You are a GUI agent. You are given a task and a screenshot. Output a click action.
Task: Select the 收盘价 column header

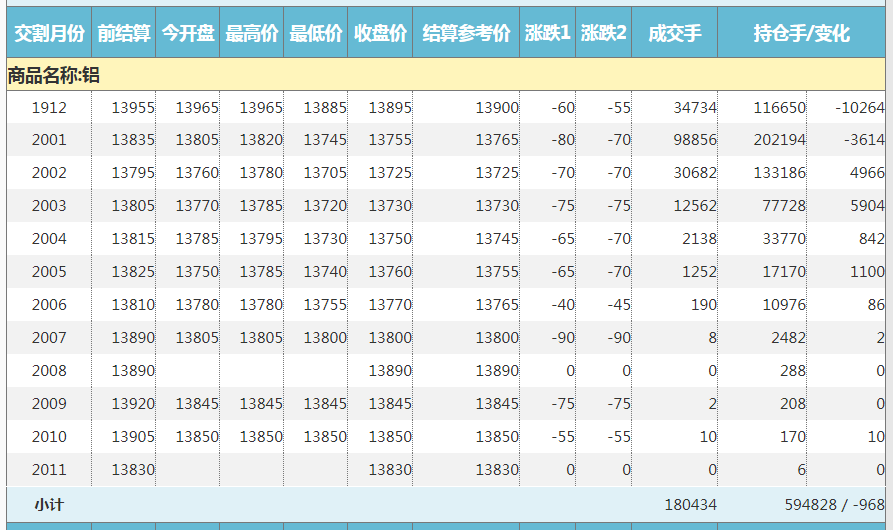click(x=380, y=33)
